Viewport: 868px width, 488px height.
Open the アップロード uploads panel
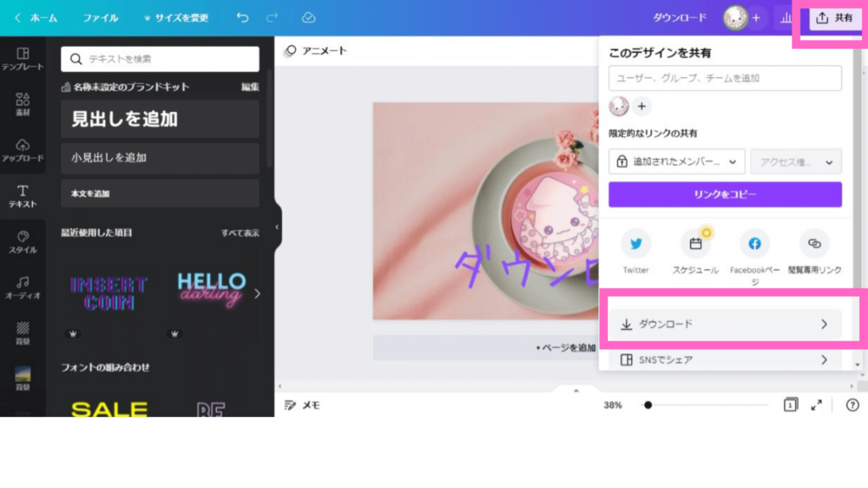[x=23, y=150]
